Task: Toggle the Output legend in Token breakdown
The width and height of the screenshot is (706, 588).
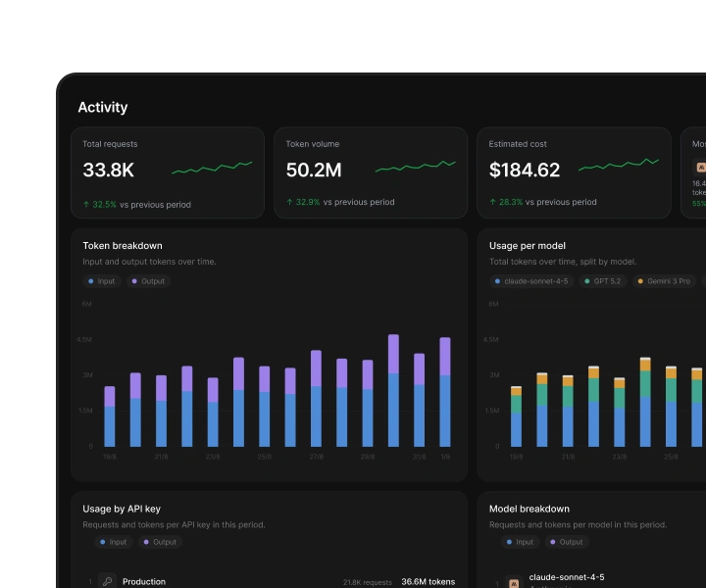Action: [x=148, y=281]
